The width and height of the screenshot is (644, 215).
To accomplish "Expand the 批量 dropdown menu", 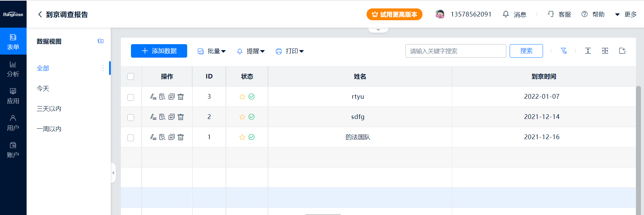I will [x=212, y=51].
